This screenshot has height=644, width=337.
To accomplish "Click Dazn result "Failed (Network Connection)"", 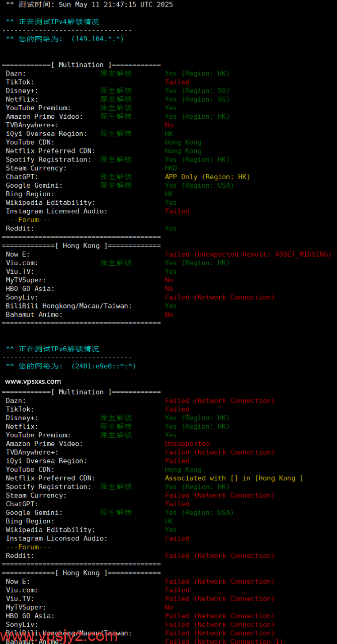I will coord(220,400).
